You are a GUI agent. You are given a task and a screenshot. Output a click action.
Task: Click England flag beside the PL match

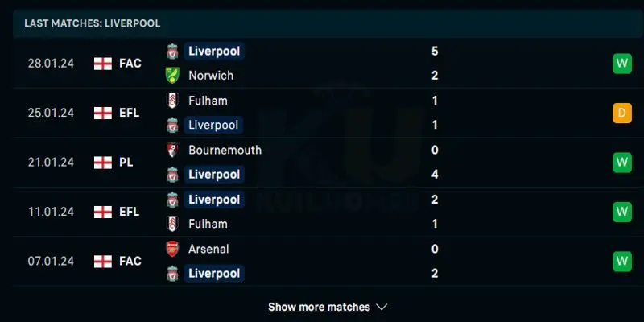102,163
